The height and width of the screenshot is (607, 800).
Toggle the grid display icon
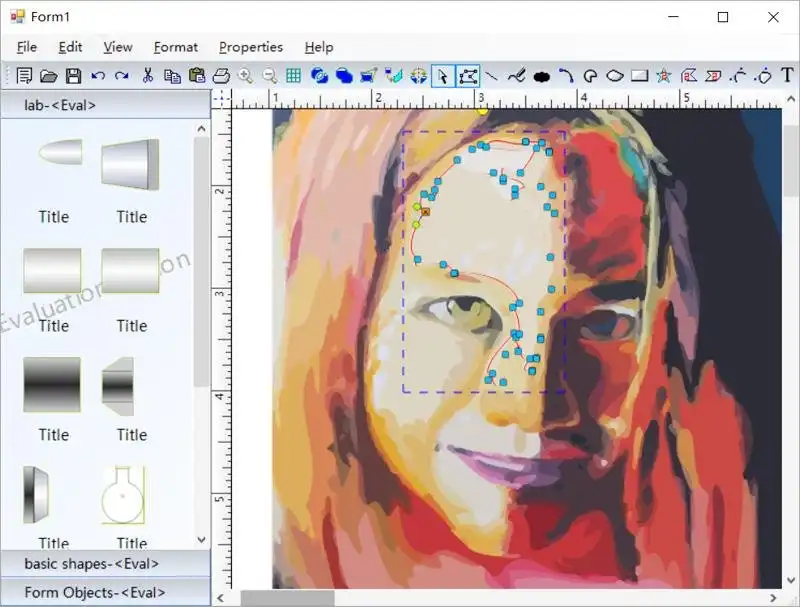click(293, 76)
